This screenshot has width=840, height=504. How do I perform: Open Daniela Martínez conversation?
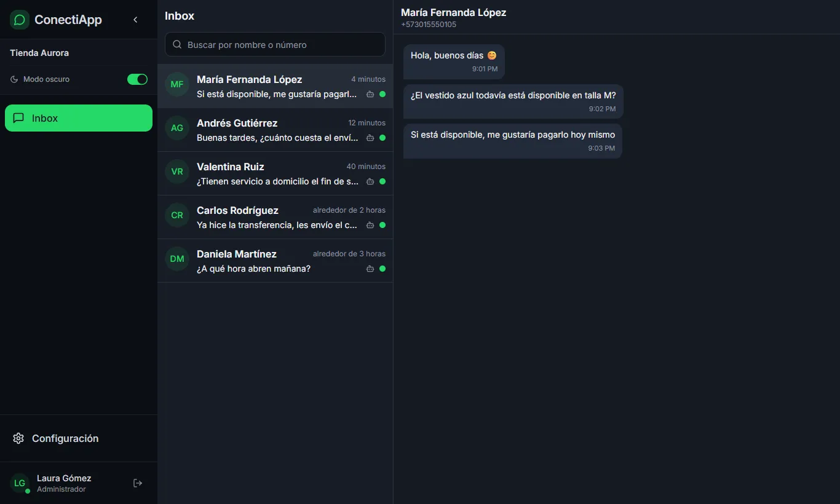click(275, 261)
